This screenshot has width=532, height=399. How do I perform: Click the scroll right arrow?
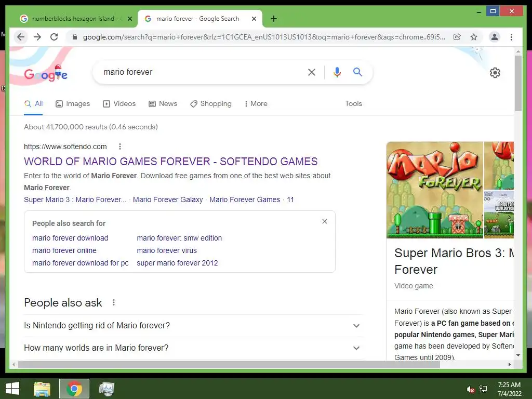[509, 364]
